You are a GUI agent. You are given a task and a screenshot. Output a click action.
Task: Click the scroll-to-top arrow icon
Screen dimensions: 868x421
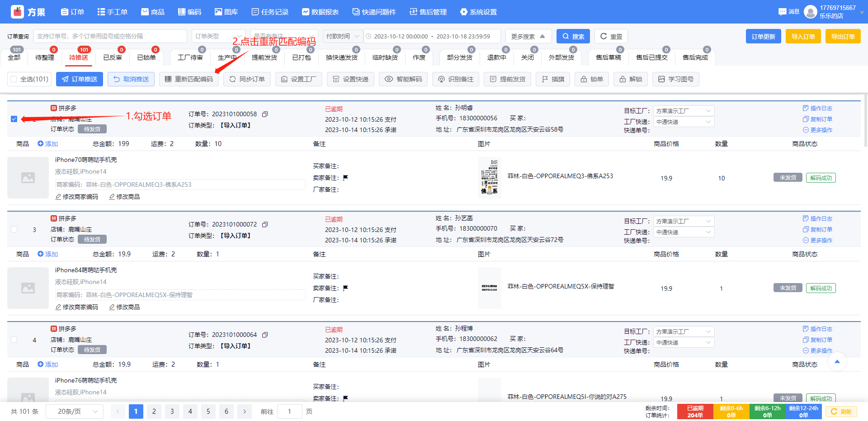(837, 362)
